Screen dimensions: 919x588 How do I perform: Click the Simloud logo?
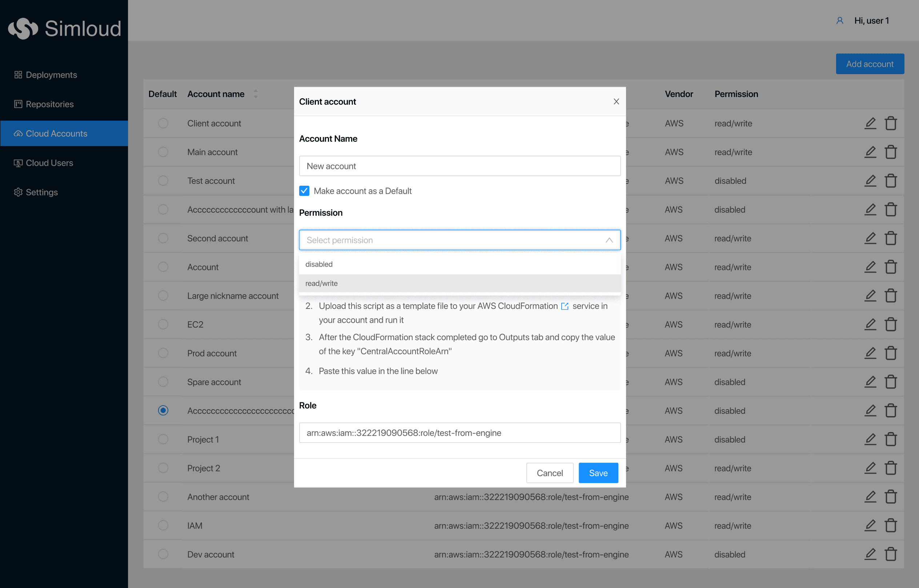pyautogui.click(x=65, y=29)
